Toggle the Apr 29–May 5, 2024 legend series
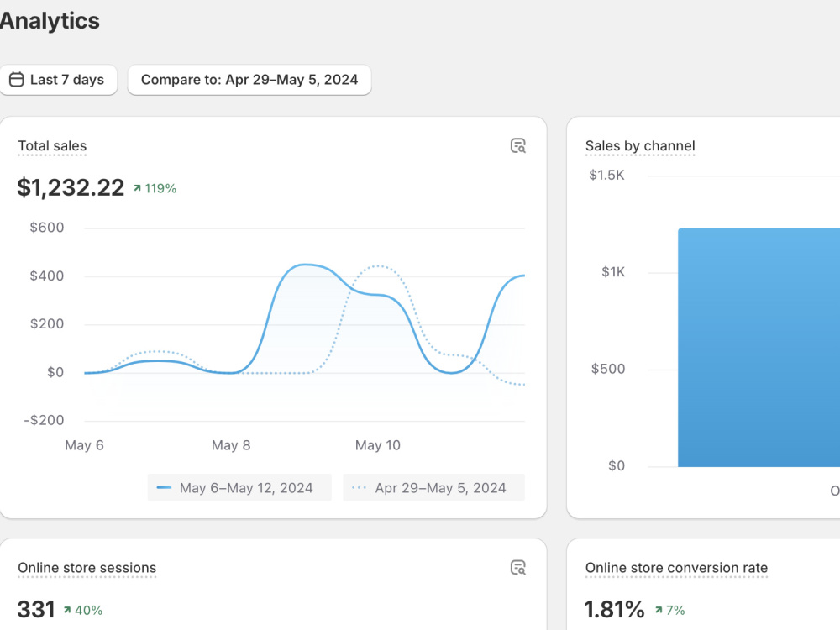840x630 pixels. pos(434,487)
